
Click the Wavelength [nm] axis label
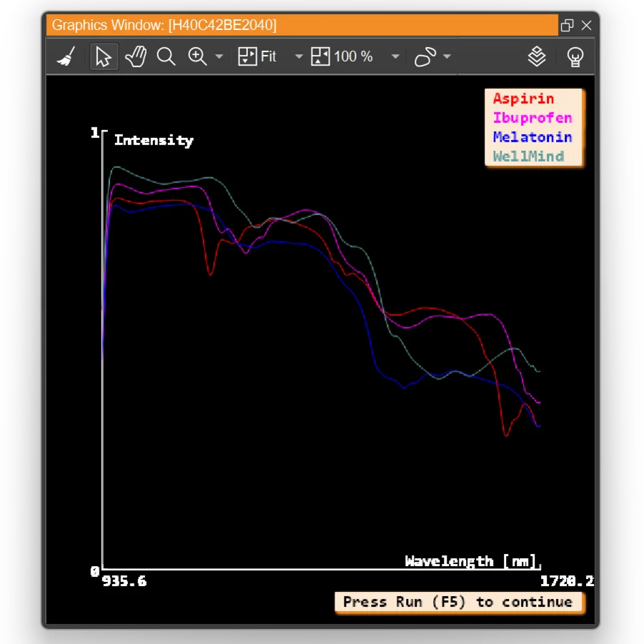(471, 561)
